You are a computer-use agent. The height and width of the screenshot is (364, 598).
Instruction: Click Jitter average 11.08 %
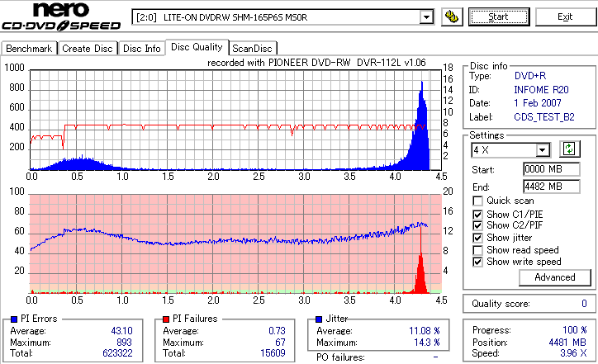(425, 331)
